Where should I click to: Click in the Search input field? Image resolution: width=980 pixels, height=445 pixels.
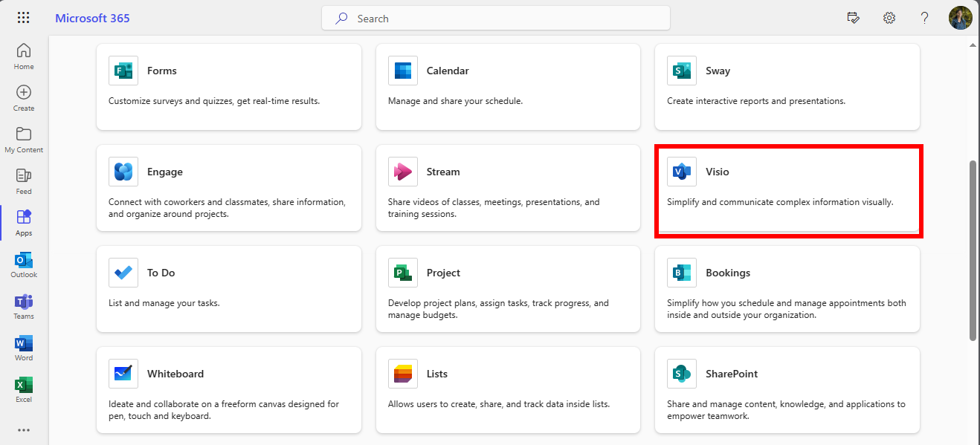tap(506, 19)
